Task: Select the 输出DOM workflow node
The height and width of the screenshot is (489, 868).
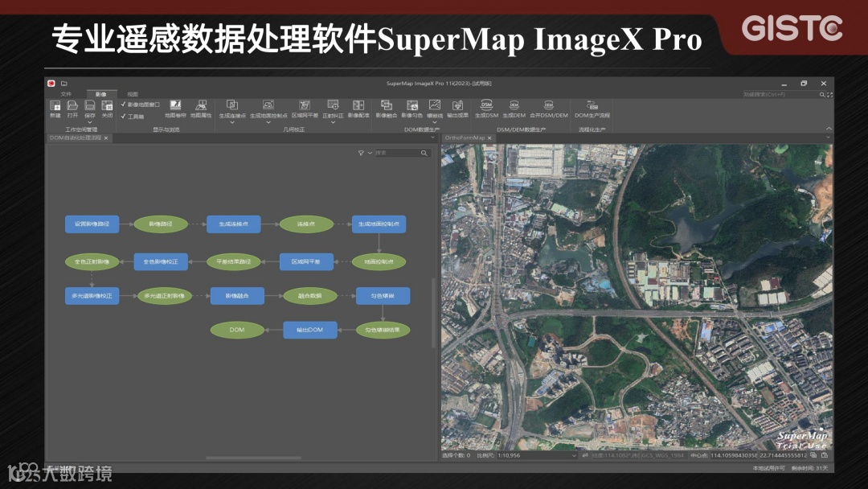Action: [x=310, y=330]
